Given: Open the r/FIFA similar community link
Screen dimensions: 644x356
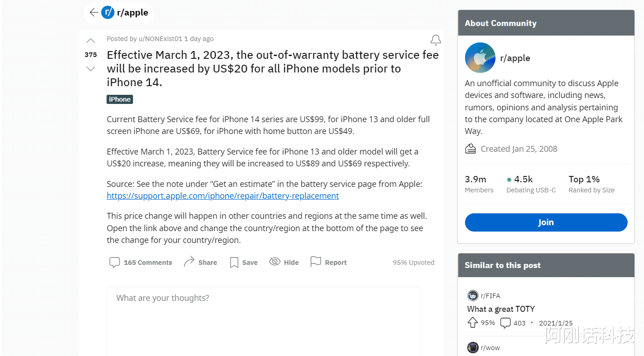Looking at the screenshot, I should pyautogui.click(x=490, y=296).
